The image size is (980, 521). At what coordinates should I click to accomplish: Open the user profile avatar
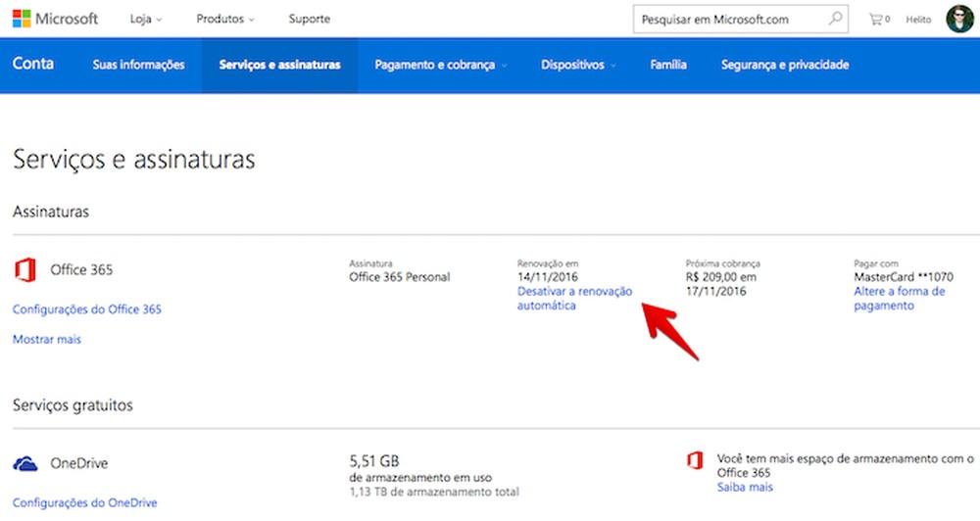tap(959, 19)
